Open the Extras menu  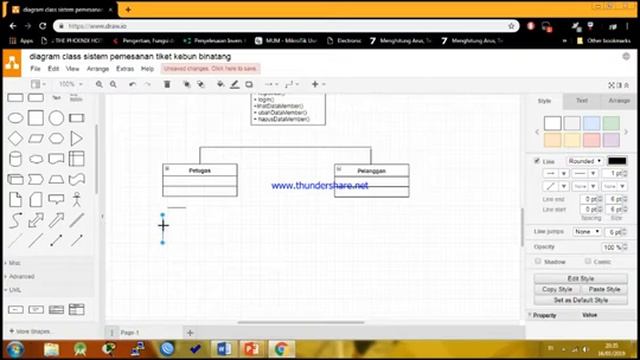(x=125, y=69)
